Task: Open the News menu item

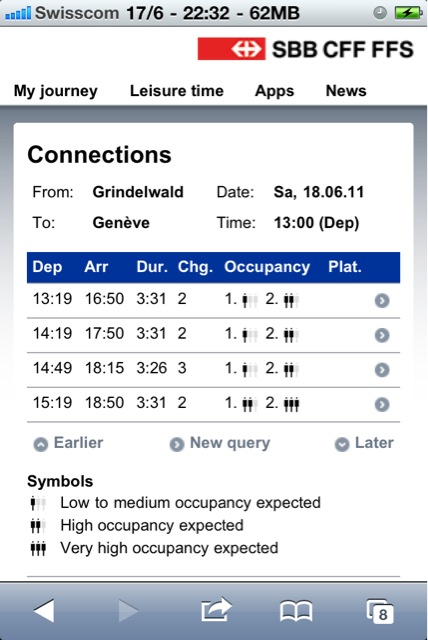Action: 346,91
